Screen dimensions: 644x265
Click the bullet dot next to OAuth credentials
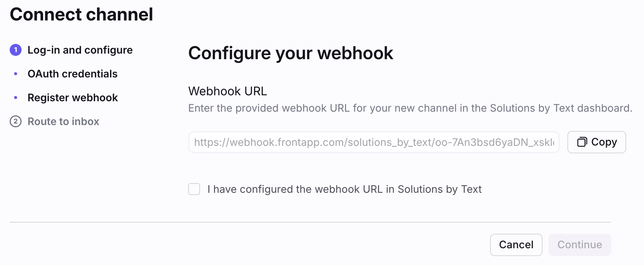(x=16, y=74)
